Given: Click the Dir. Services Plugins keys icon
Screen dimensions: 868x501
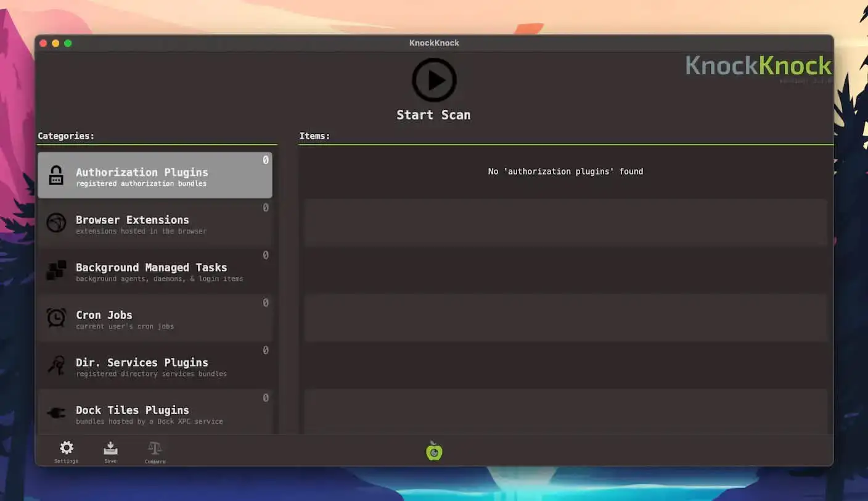Looking at the screenshot, I should [x=56, y=365].
